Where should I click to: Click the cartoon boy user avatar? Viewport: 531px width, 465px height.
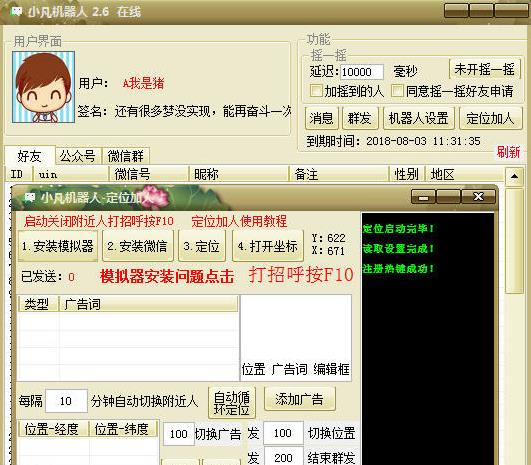click(43, 87)
